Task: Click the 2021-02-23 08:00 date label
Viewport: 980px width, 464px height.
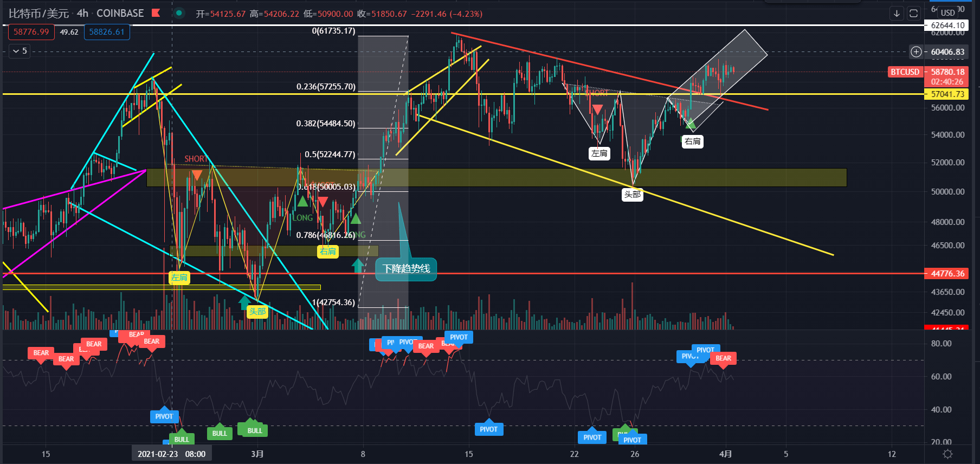Action: point(172,454)
